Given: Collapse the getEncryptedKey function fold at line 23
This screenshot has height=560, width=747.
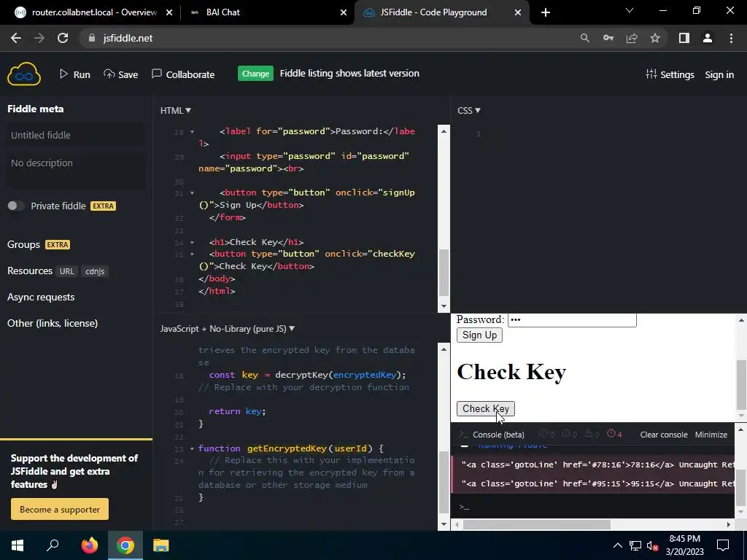Looking at the screenshot, I should pos(192,448).
